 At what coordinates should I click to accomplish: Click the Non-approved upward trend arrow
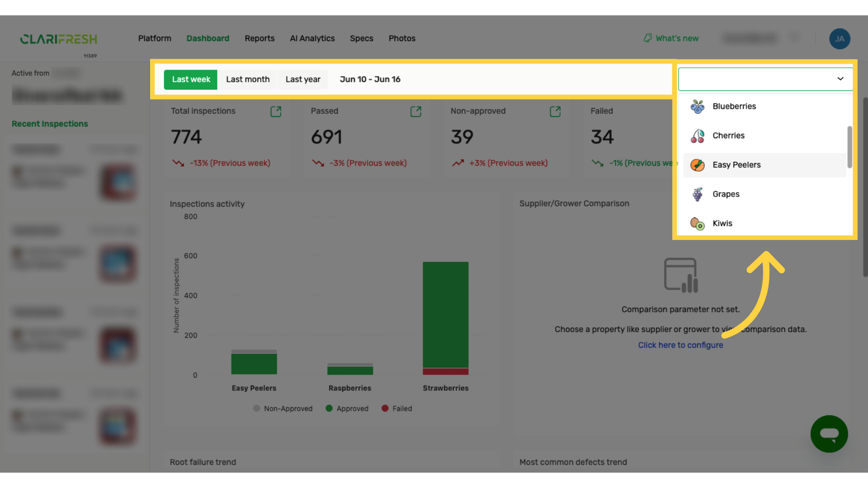(x=458, y=163)
